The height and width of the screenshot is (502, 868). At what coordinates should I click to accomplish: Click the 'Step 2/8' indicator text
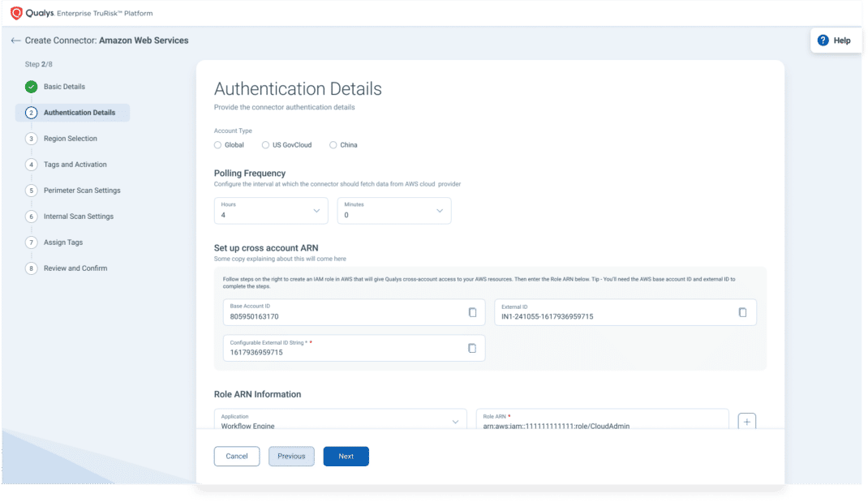click(39, 64)
